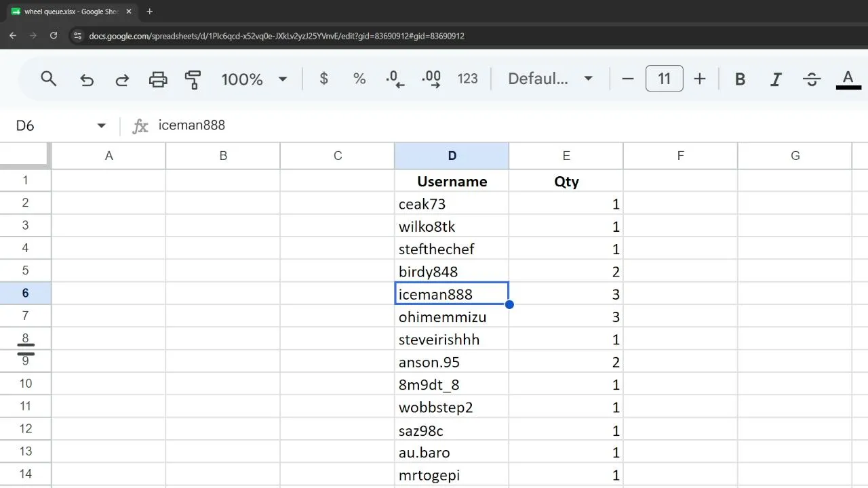Select row 1 header
Viewport: 868px width, 488px height.
[x=26, y=180]
